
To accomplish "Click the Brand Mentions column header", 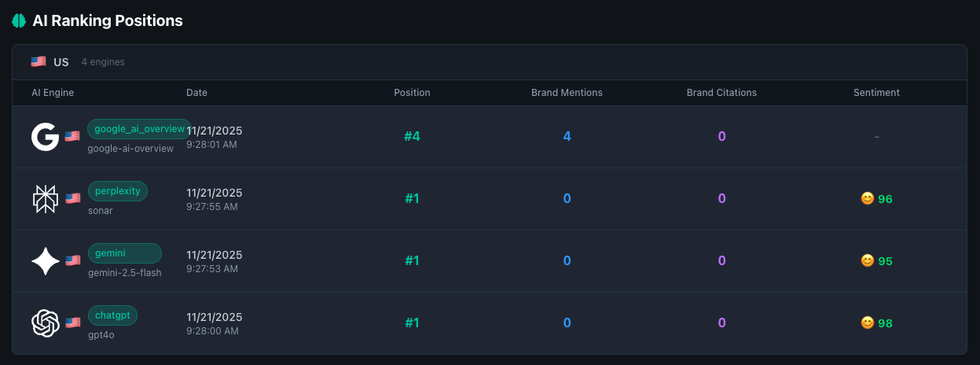I will [567, 93].
